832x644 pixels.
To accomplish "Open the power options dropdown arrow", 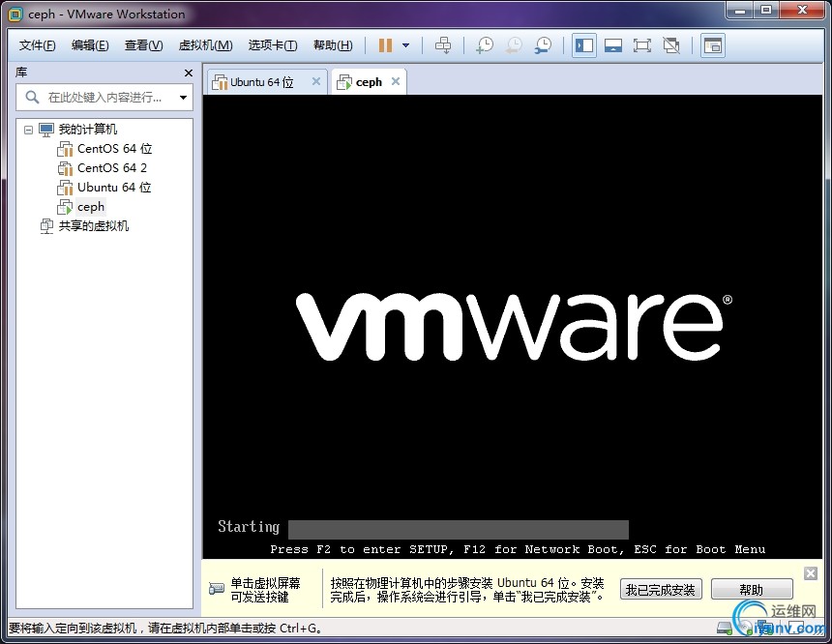I will pos(406,45).
